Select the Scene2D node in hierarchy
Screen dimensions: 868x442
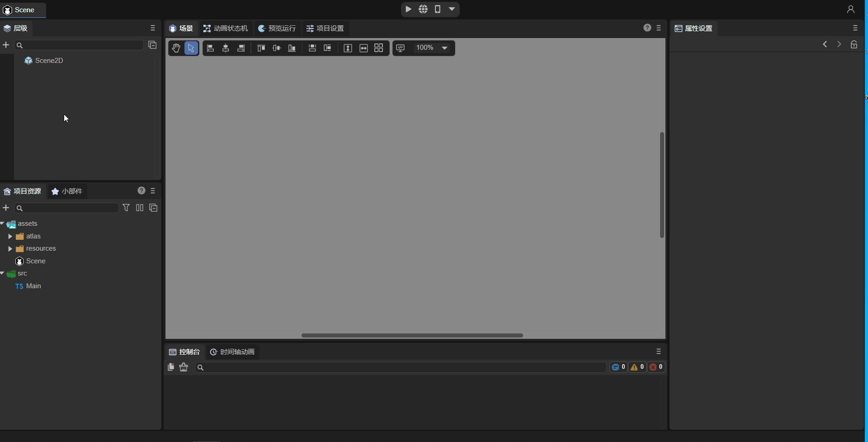tap(49, 60)
